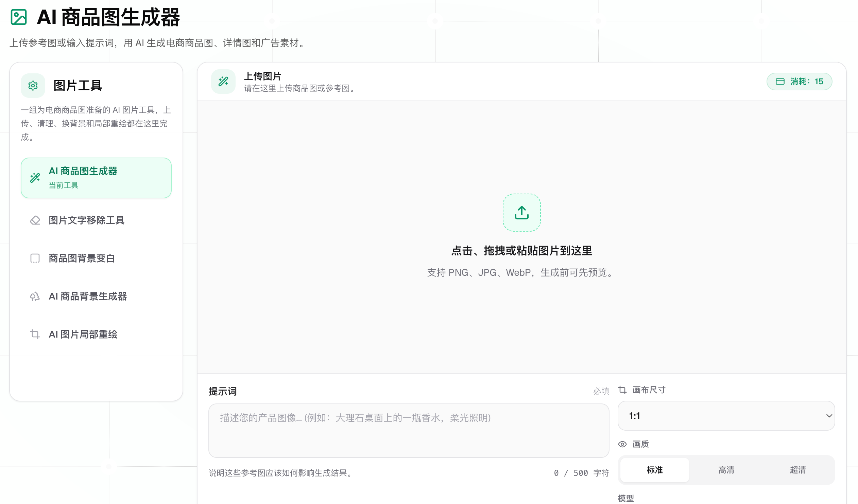The width and height of the screenshot is (858, 504).
Task: Click the gear icon beside 图片工具
Action: coord(33,86)
